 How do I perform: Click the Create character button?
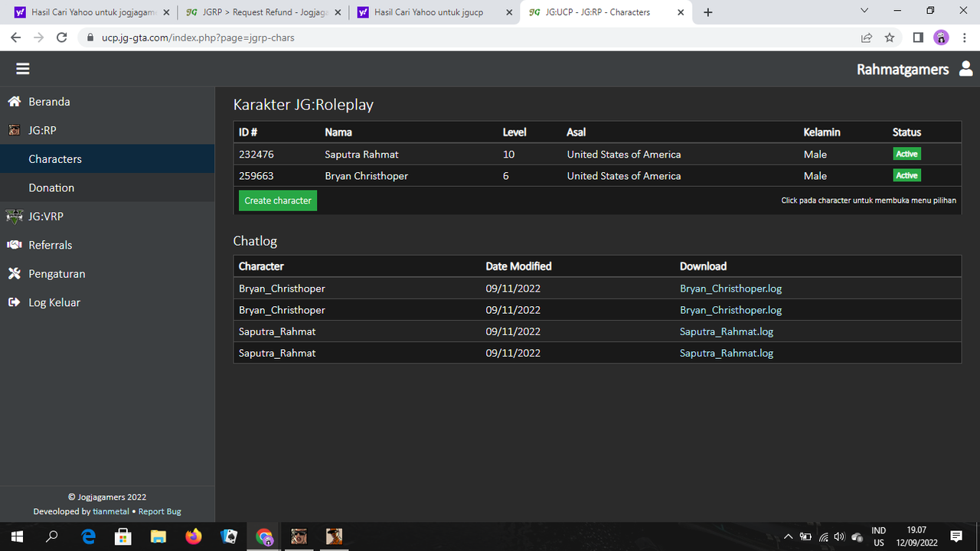point(278,201)
